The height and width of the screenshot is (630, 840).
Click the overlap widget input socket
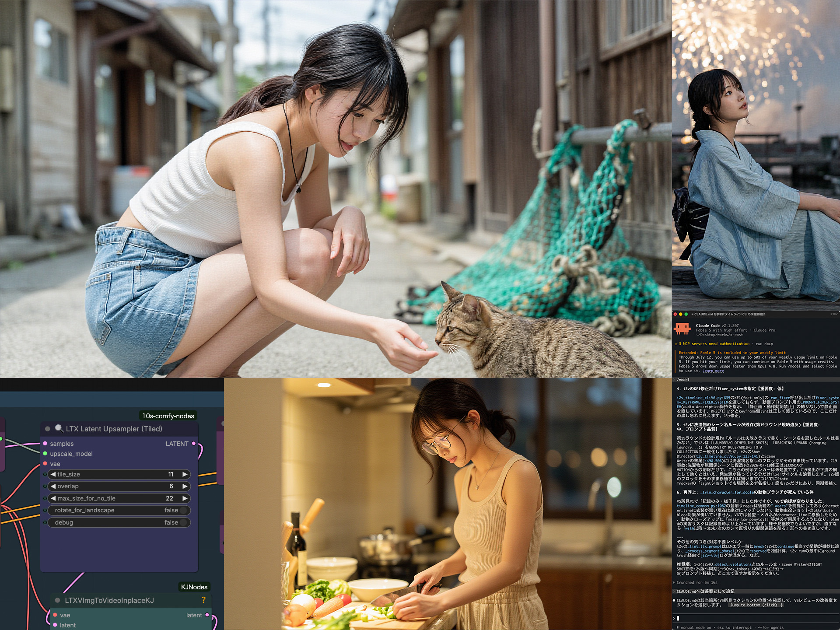45,486
